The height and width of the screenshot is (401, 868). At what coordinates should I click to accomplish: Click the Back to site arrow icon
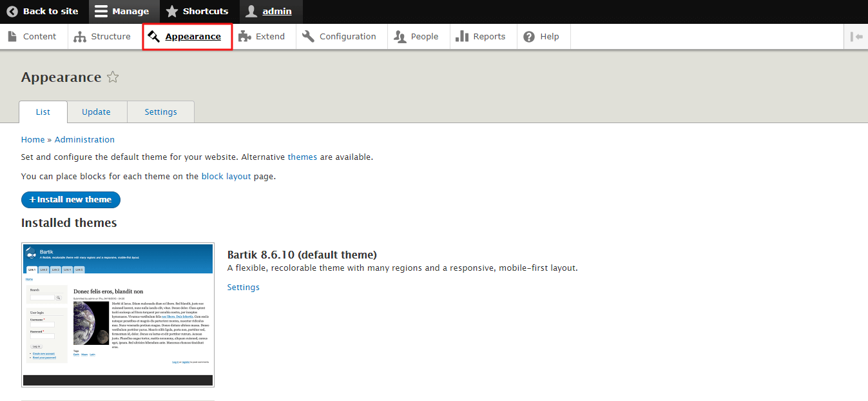coord(12,11)
